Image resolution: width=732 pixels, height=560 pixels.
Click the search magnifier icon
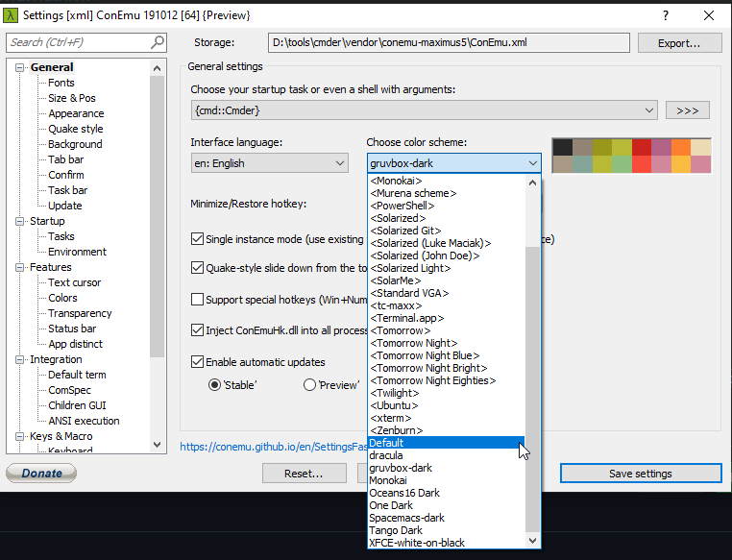(x=158, y=42)
